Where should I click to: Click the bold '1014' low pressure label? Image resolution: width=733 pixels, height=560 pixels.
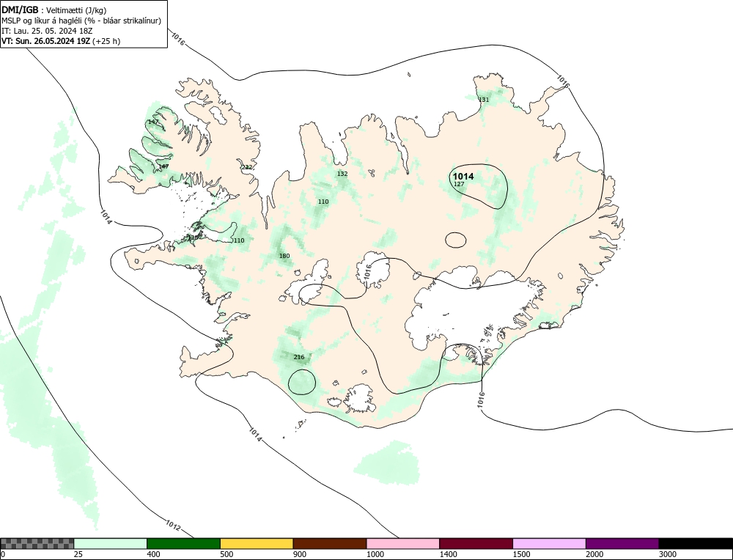[463, 176]
